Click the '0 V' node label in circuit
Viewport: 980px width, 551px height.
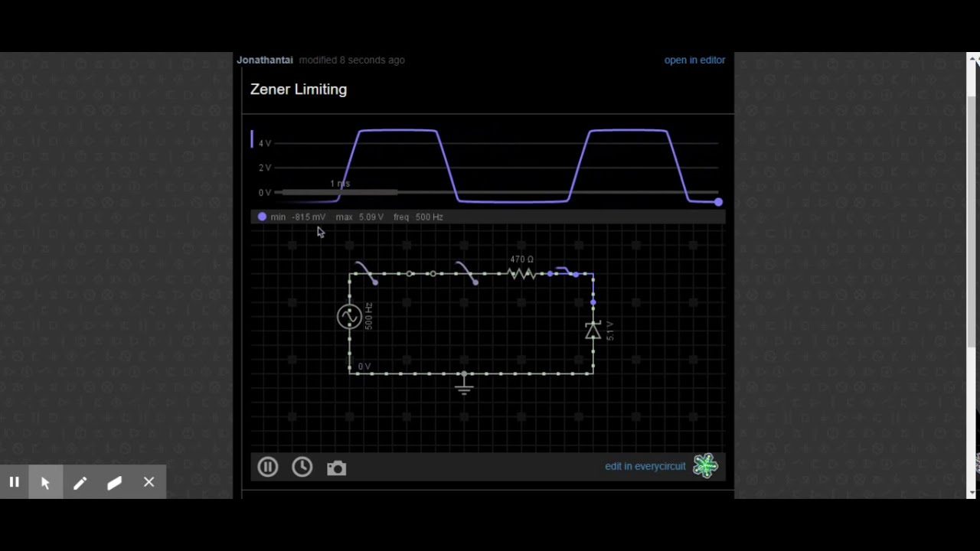tap(364, 367)
